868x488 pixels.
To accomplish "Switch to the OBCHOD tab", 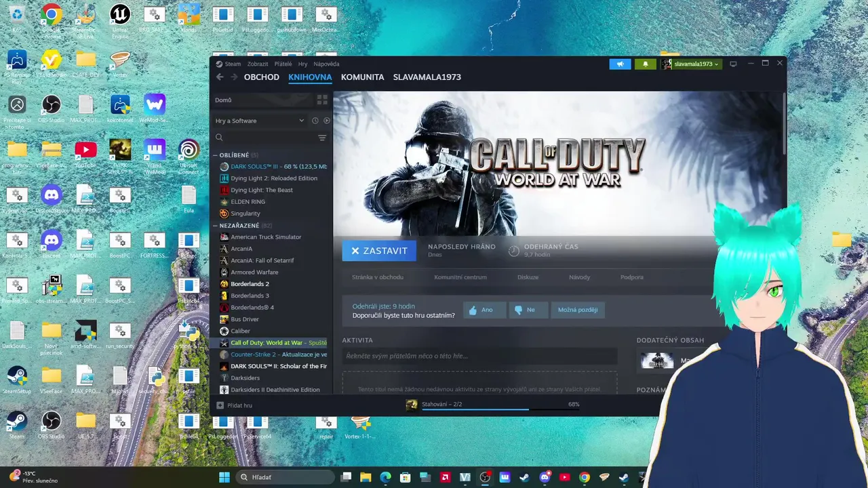I will click(262, 77).
